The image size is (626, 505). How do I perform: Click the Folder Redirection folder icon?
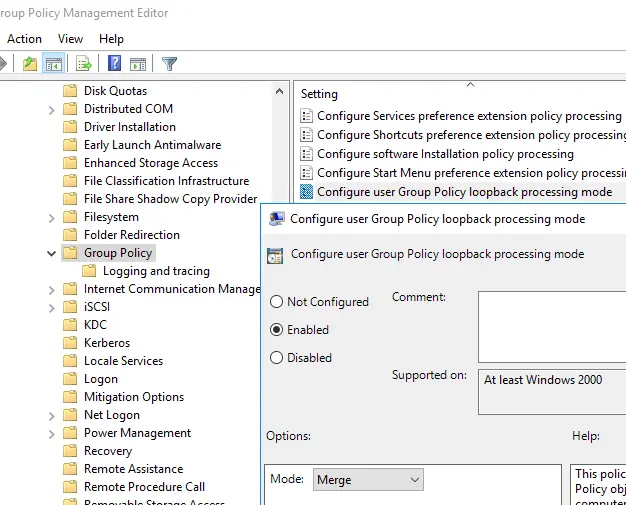(70, 234)
